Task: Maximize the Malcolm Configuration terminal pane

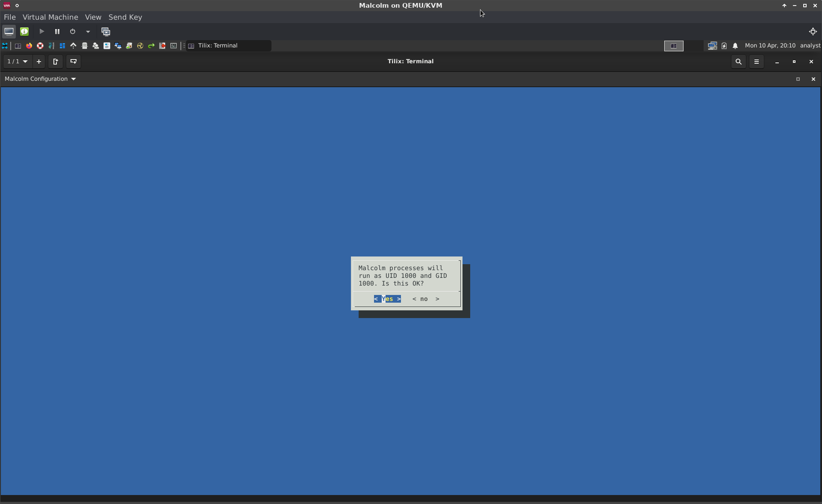Action: coord(798,79)
